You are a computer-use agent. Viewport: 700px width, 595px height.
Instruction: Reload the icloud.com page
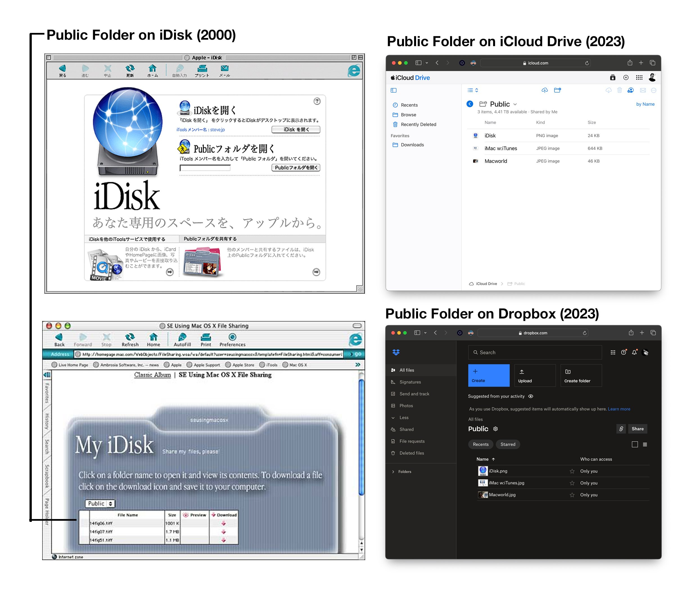click(x=586, y=63)
